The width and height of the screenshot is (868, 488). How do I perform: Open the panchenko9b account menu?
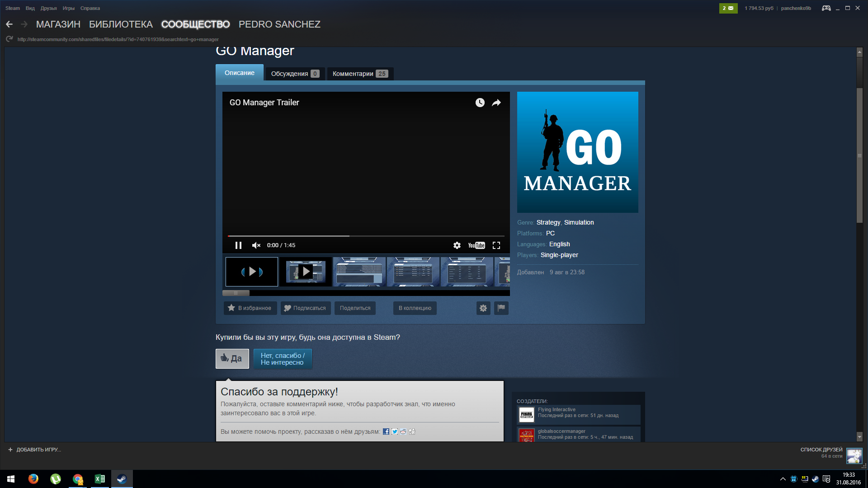pos(796,8)
